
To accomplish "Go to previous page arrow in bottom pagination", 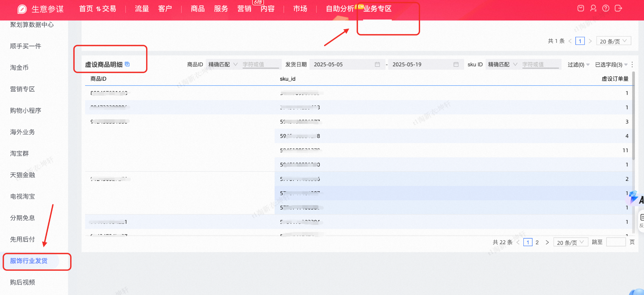I will [x=518, y=242].
